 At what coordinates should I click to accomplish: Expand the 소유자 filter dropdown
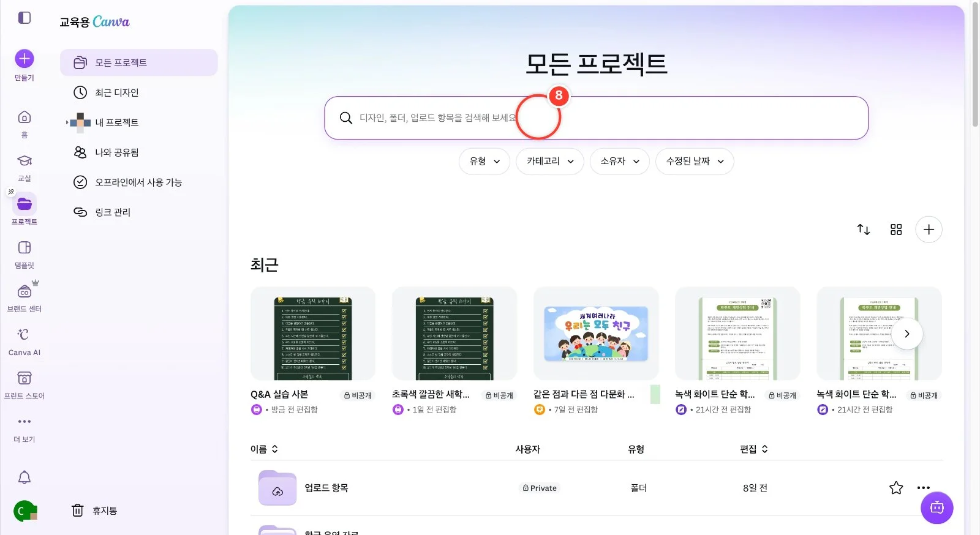point(620,162)
